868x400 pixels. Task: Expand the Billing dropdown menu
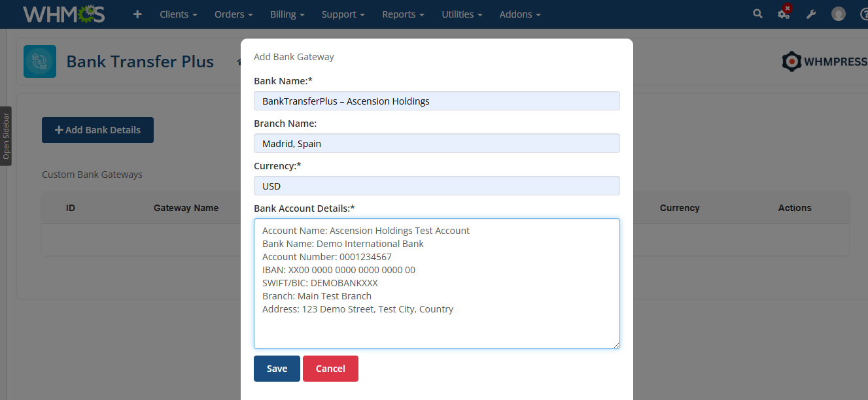287,14
